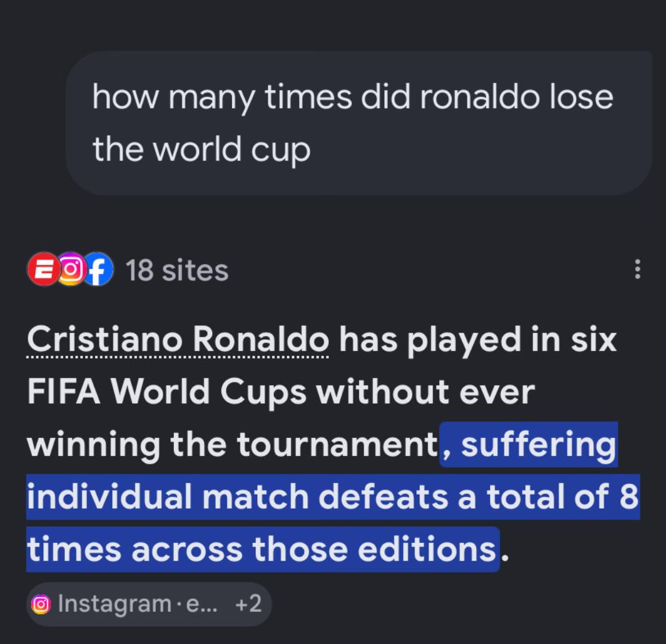Click the phrase "FIFA World Cups"
The height and width of the screenshot is (644, 666).
pyautogui.click(x=166, y=392)
